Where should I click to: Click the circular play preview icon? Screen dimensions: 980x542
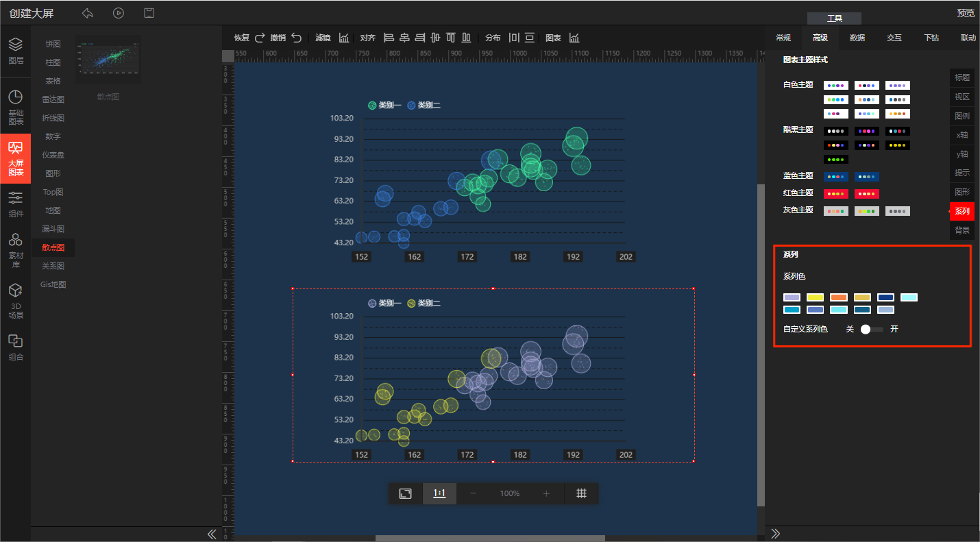tap(119, 13)
